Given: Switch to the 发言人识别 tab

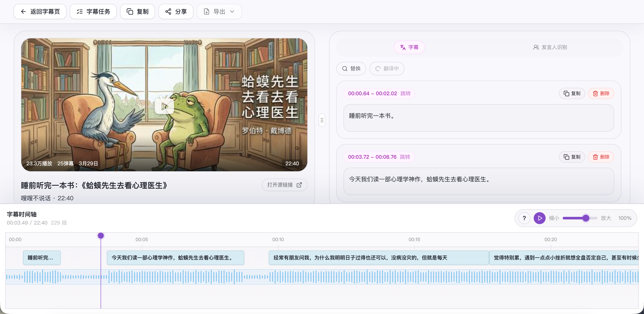Looking at the screenshot, I should click(x=550, y=47).
